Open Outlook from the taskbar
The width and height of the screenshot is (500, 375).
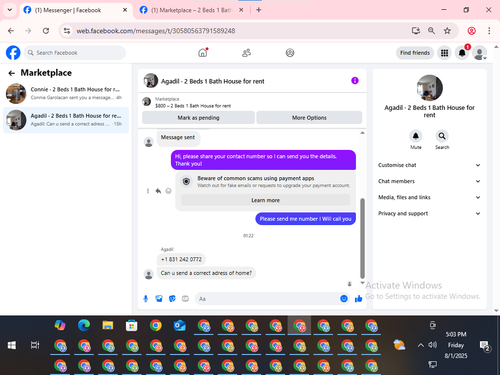click(x=180, y=325)
